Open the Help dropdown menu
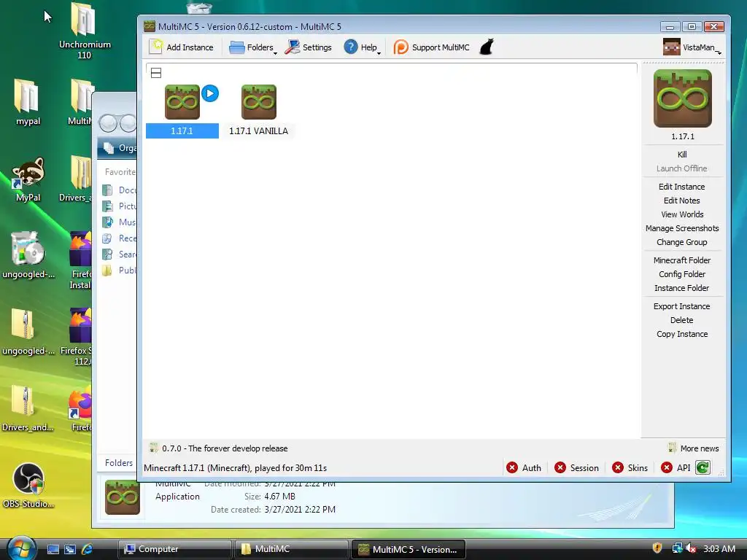The height and width of the screenshot is (560, 747). click(363, 47)
